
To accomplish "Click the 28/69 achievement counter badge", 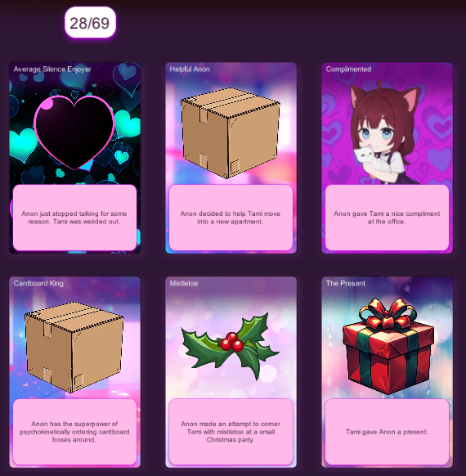I will pyautogui.click(x=90, y=23).
